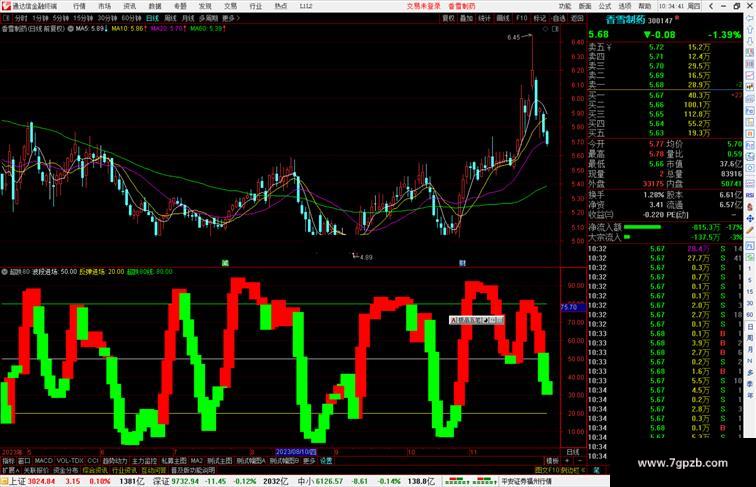Click leftmost icon in period toolbar
The height and width of the screenshot is (487, 756).
coord(6,18)
